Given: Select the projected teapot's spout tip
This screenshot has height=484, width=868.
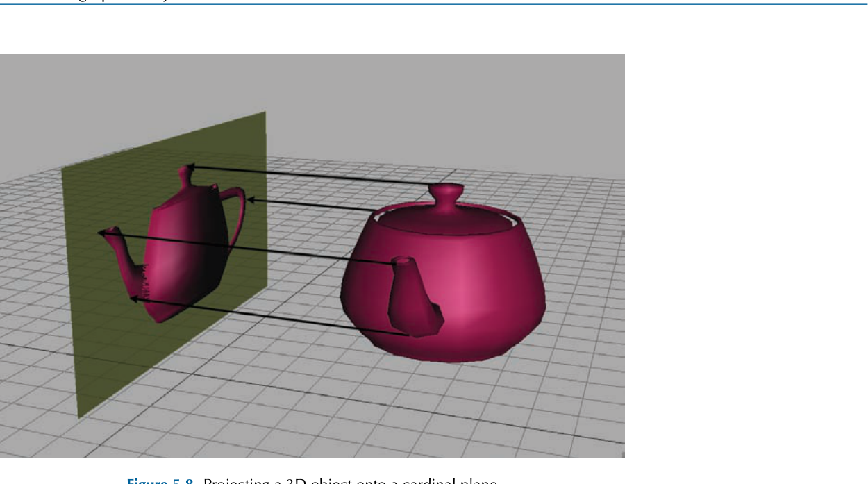Looking at the screenshot, I should point(110,233).
